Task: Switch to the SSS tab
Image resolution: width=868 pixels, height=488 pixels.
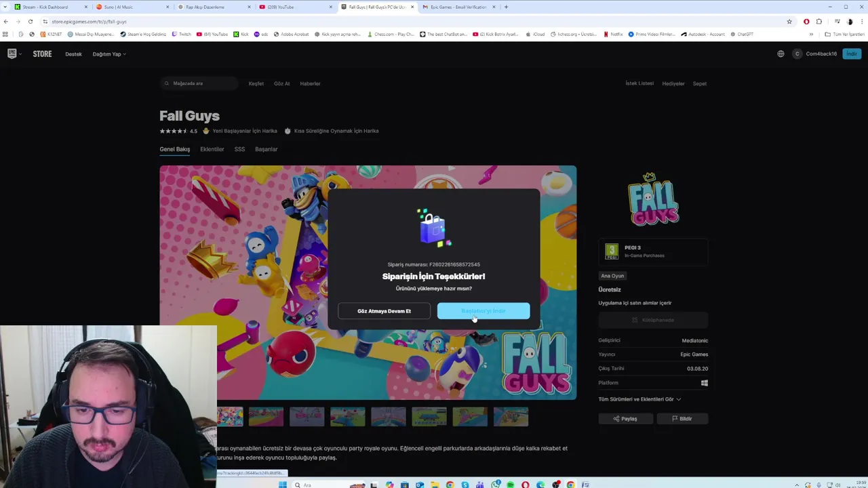Action: 239,149
